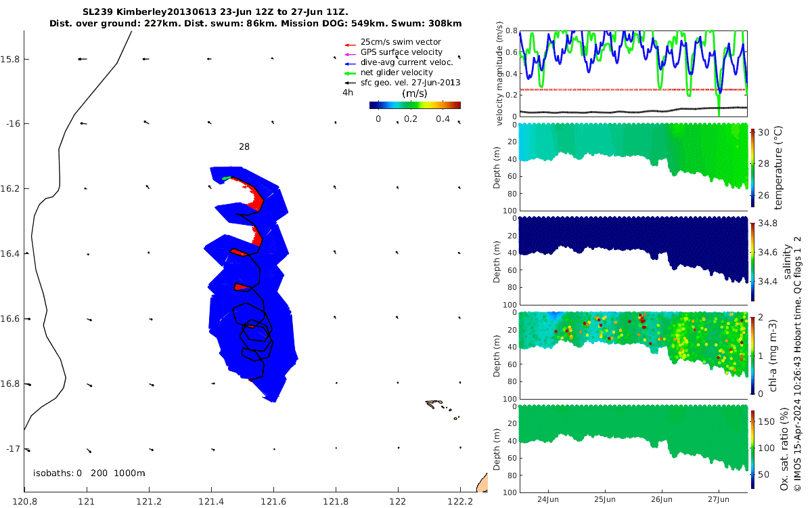This screenshot has width=812, height=508.
Task: Click the '25Jun' time axis label
Action: 605,499
